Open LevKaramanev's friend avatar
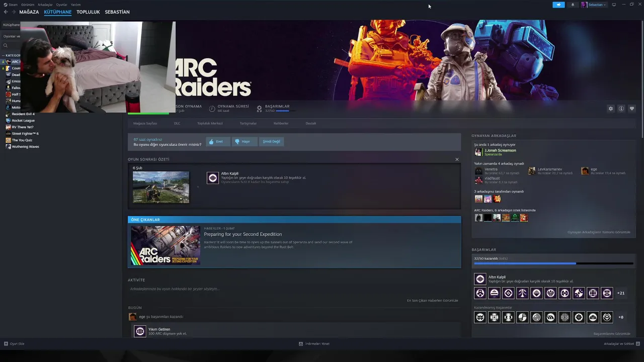 click(532, 171)
